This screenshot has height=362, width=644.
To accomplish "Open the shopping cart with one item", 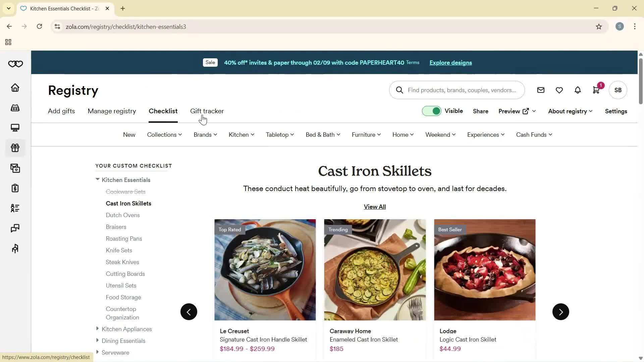I will [596, 90].
